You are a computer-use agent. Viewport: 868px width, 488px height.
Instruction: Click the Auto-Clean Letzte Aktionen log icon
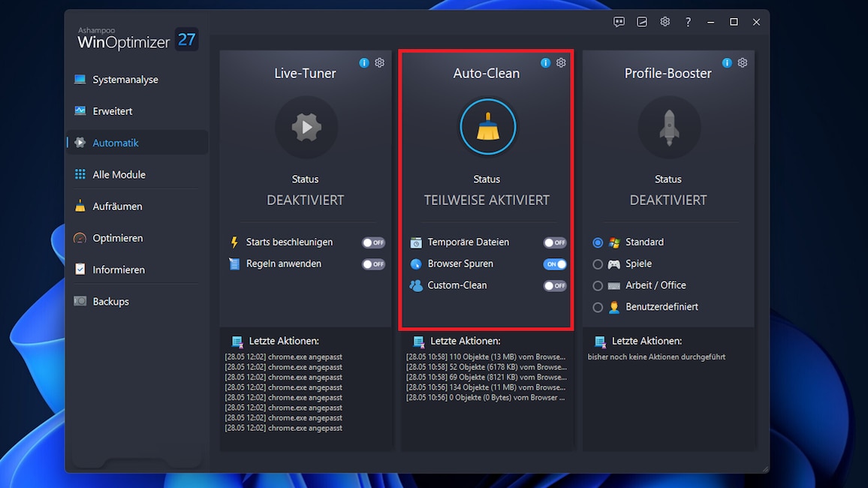click(x=418, y=342)
